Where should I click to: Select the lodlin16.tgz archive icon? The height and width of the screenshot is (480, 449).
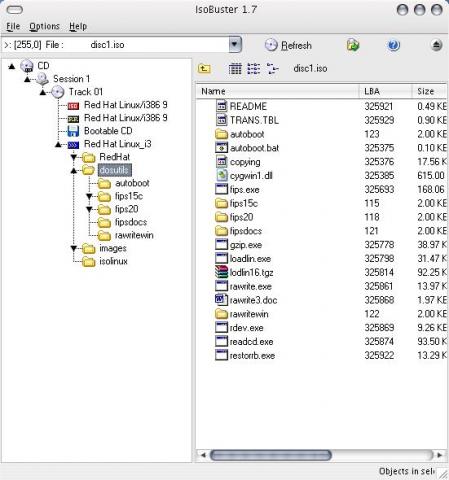pyautogui.click(x=221, y=272)
